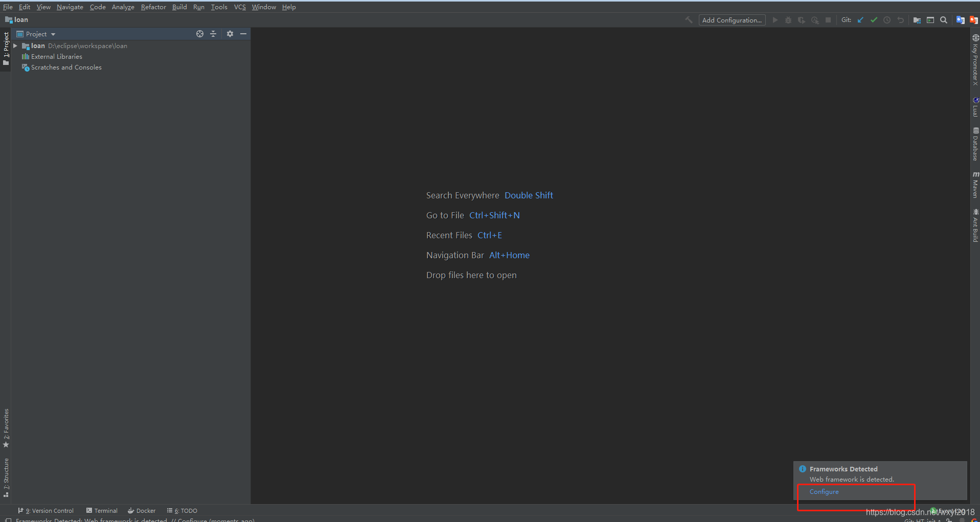Image resolution: width=980 pixels, height=522 pixels.
Task: Click the loan breadcrumb in navigation bar
Action: [x=17, y=20]
